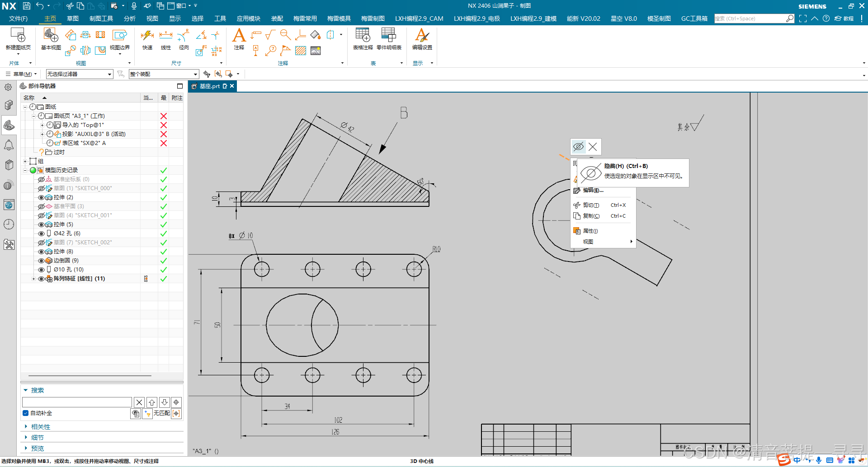The height and width of the screenshot is (467, 868).
Task: Select the balloon identification symbol icon
Action: click(x=271, y=51)
